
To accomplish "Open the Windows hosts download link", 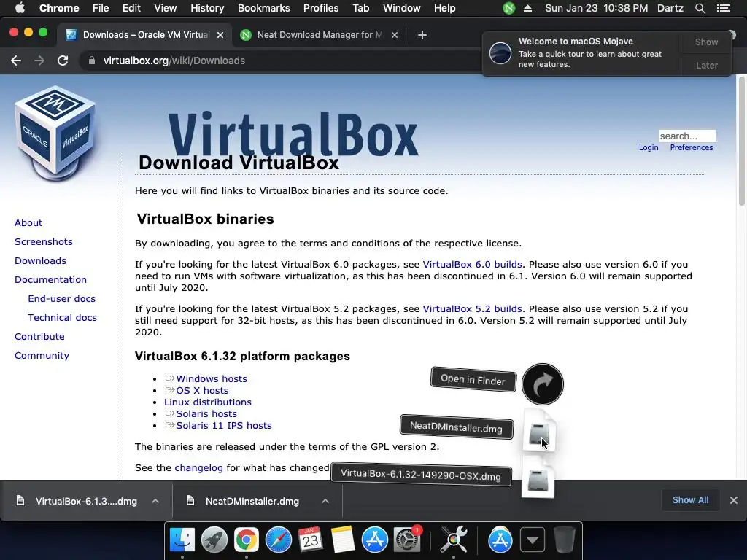I will 212,378.
